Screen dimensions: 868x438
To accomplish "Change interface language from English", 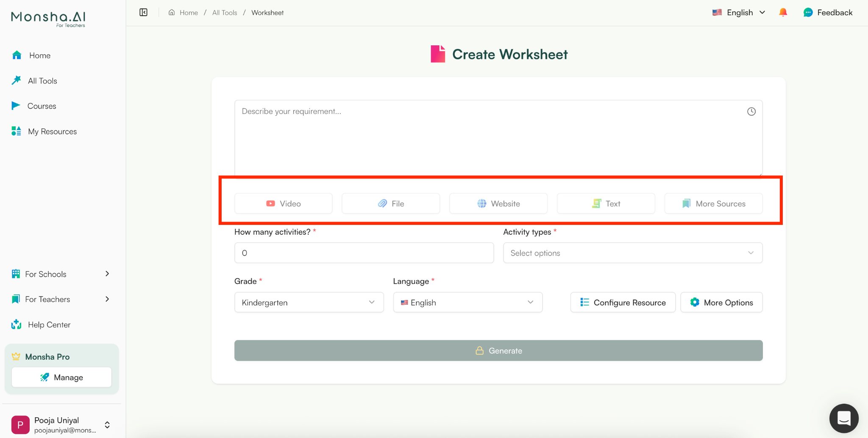I will pos(738,12).
